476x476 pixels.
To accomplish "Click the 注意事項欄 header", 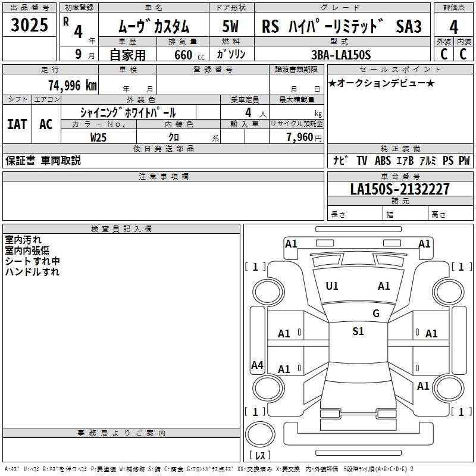I will (x=163, y=177).
